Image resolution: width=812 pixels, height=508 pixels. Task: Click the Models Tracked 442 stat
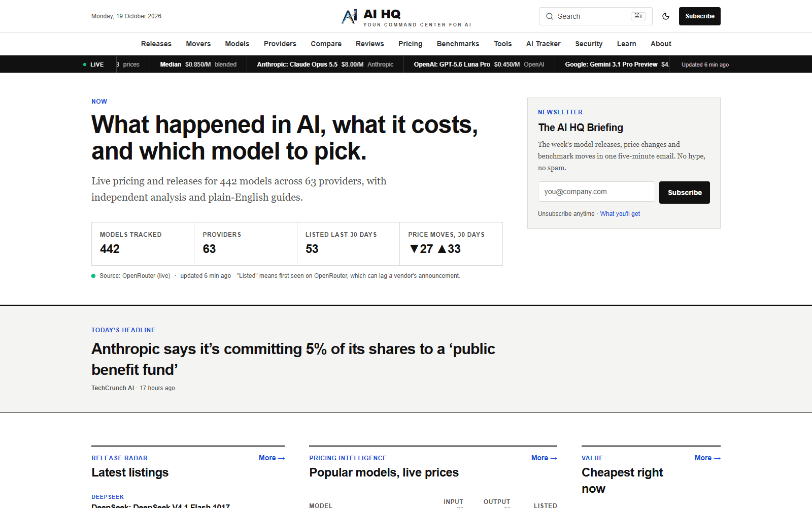[x=143, y=244]
